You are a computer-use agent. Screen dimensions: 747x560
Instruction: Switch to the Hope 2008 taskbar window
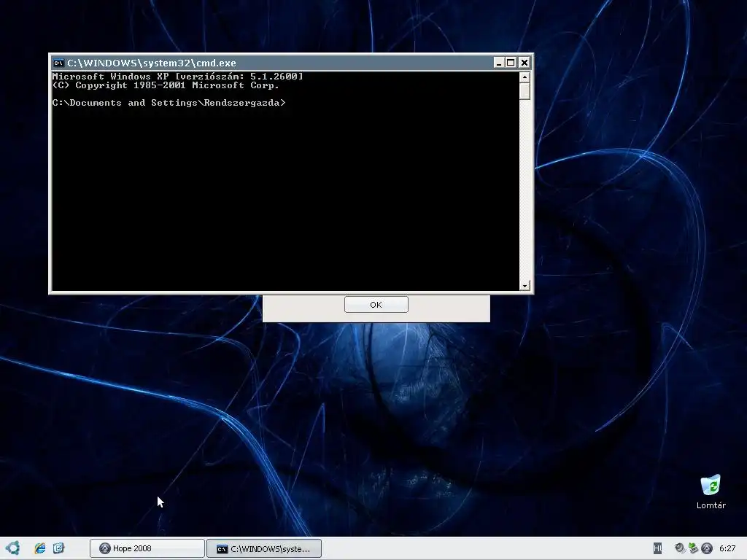(x=147, y=548)
